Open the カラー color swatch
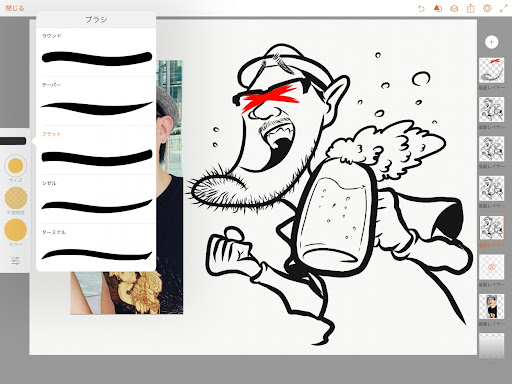Screen dimensions: 512x384 15,230
